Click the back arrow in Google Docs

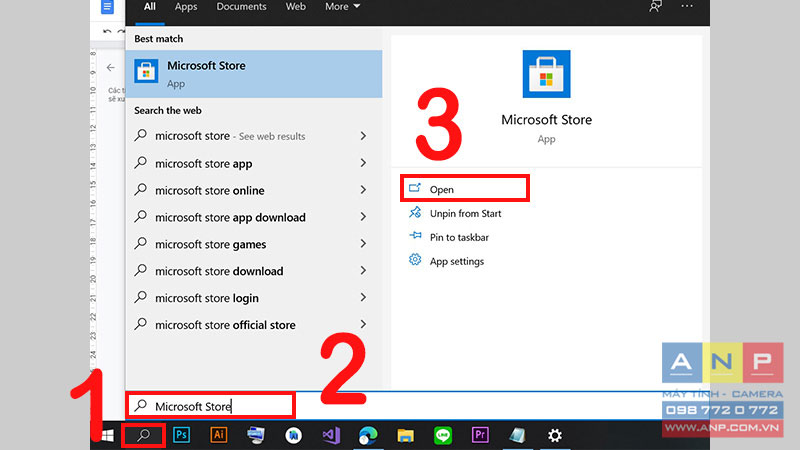(x=111, y=67)
